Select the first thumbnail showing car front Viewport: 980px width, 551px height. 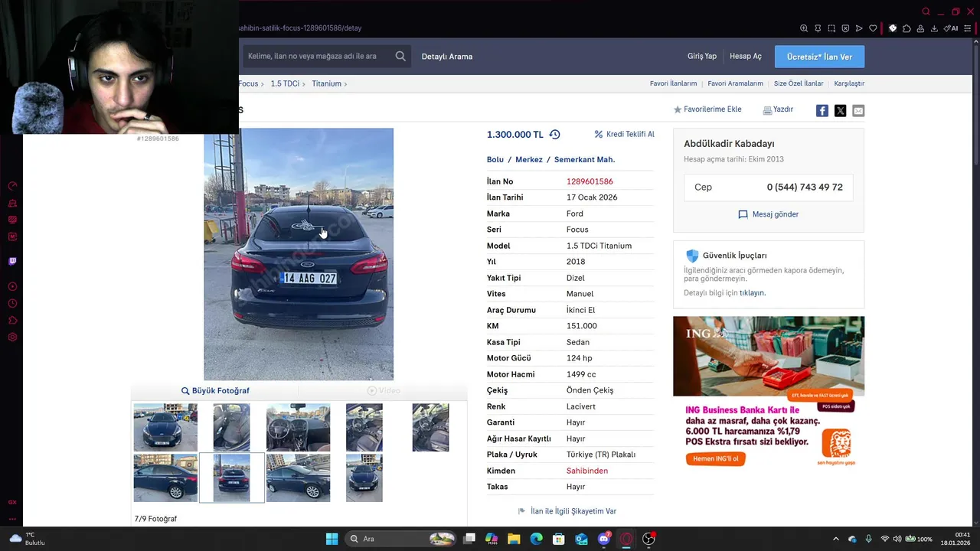pyautogui.click(x=165, y=428)
